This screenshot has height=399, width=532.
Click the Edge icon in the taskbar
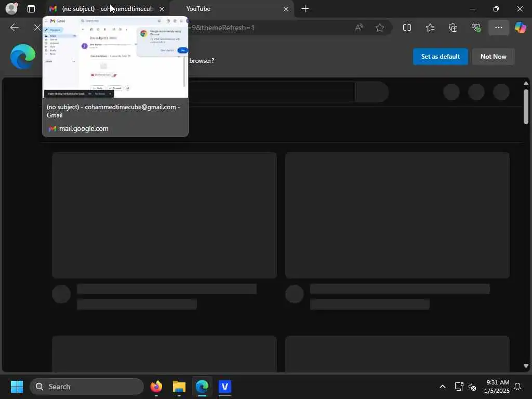(202, 387)
